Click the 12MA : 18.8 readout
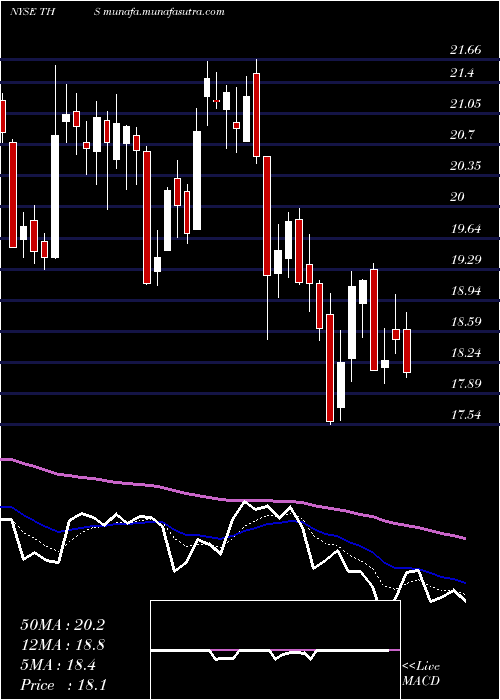This screenshot has height=700, width=500. point(63,645)
